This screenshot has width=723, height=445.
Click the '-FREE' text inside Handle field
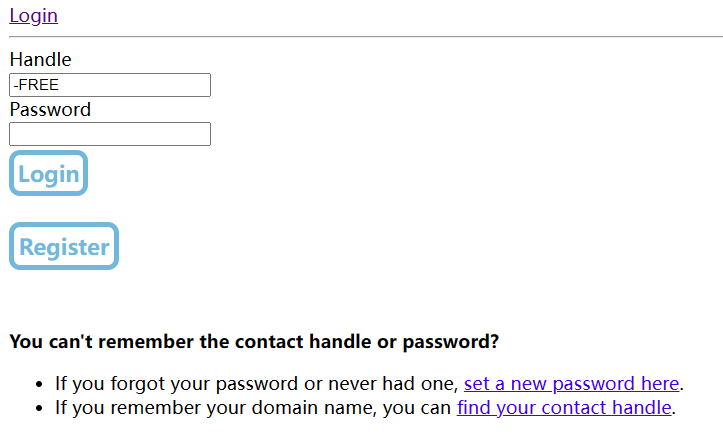tap(36, 85)
